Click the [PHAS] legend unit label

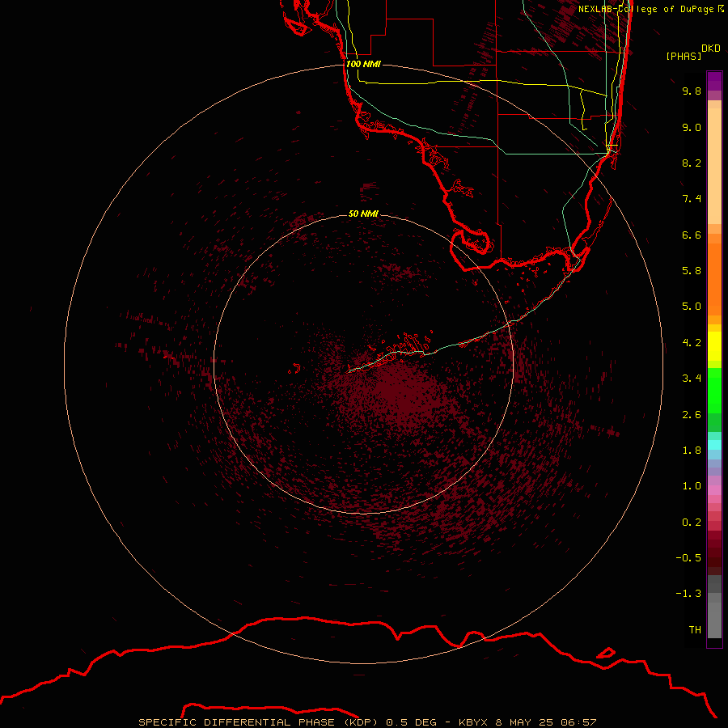tap(684, 56)
